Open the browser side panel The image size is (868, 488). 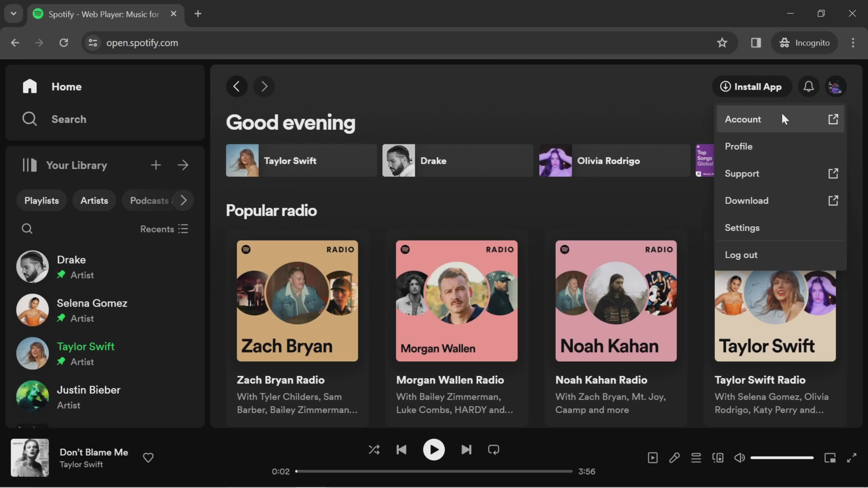(756, 43)
